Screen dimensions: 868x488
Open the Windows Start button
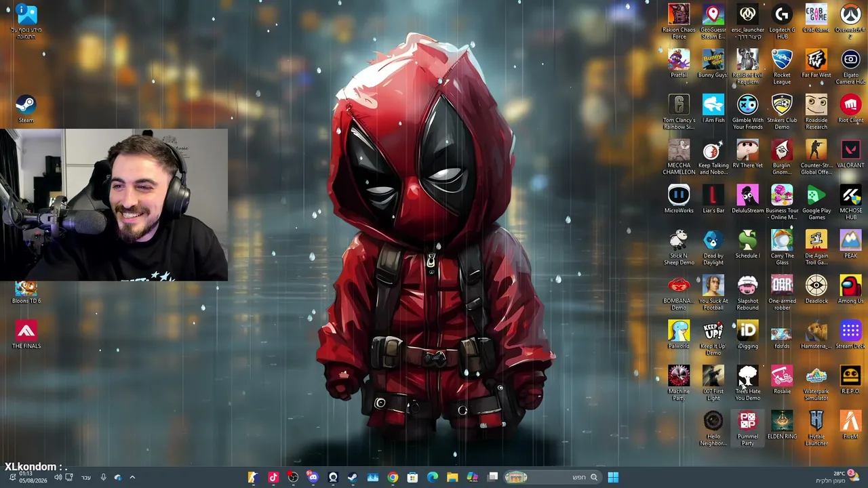(x=613, y=477)
